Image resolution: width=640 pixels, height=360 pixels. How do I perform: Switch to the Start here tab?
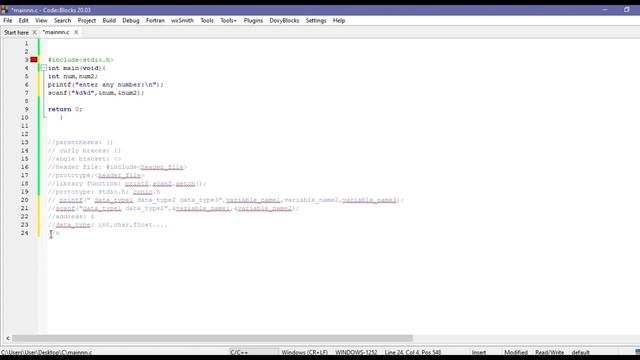coord(16,32)
